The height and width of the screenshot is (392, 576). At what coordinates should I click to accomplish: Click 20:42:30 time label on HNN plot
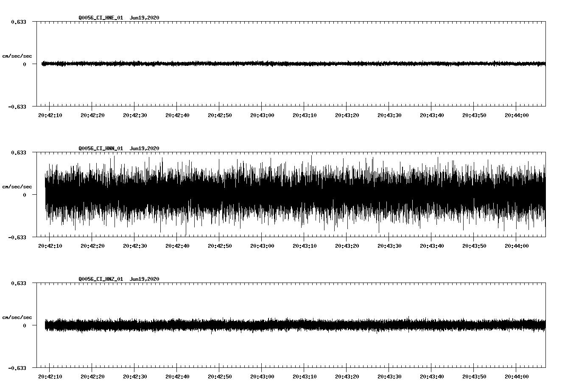coord(135,246)
